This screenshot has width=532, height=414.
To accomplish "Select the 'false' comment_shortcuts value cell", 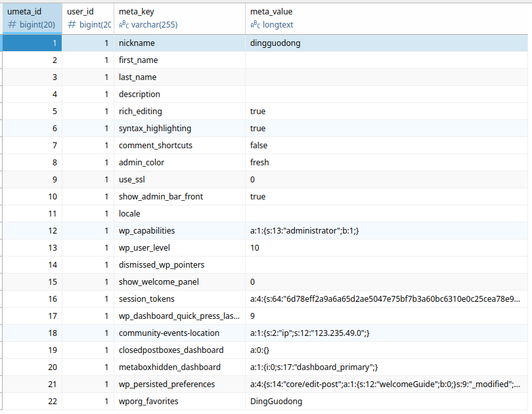I will pos(388,145).
